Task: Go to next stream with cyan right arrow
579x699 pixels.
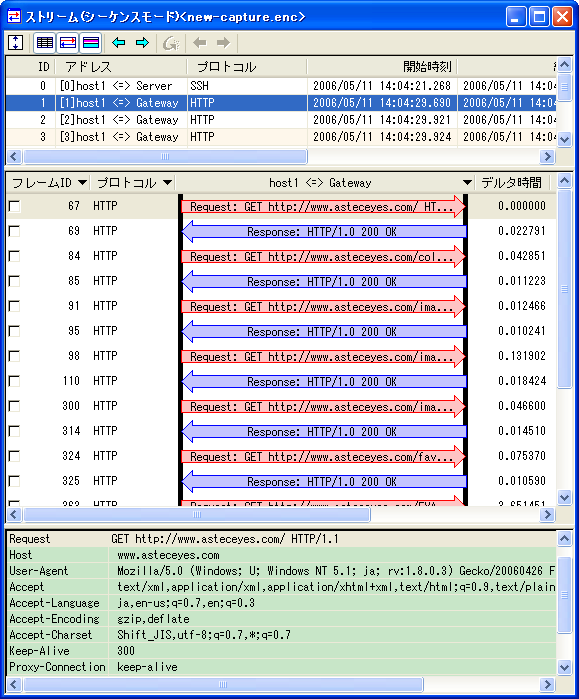Action: pyautogui.click(x=142, y=43)
